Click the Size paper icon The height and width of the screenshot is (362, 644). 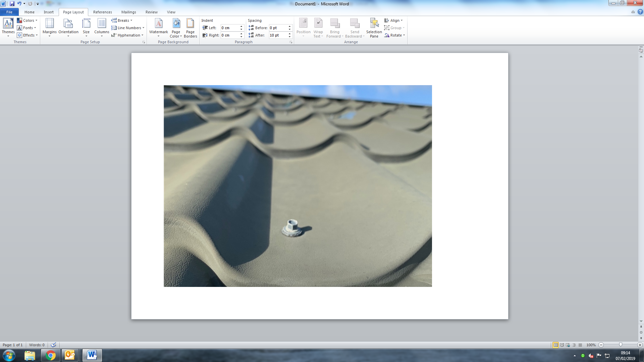(86, 23)
